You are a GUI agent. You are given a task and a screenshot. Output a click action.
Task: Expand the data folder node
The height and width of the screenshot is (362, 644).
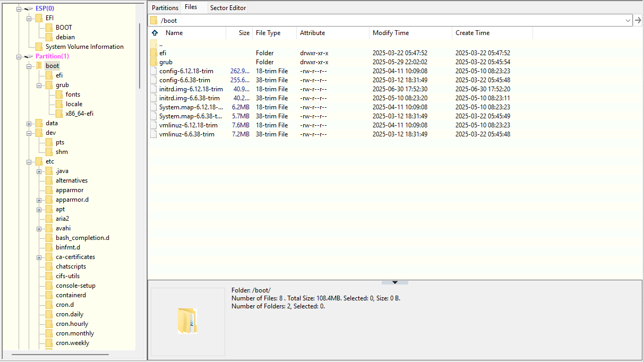[x=29, y=123]
